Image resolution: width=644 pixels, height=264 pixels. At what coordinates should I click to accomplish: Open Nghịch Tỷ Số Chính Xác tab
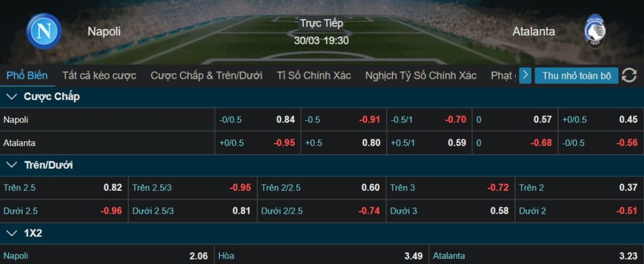pyautogui.click(x=421, y=76)
